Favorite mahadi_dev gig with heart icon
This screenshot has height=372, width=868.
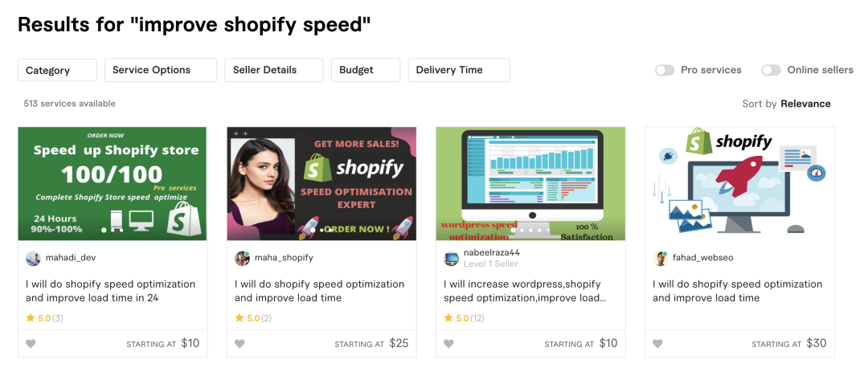(31, 344)
